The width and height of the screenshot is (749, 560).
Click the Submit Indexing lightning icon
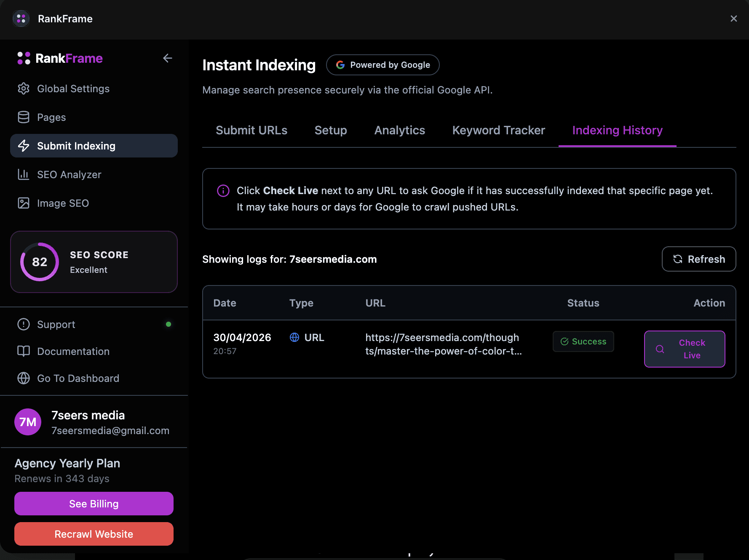pyautogui.click(x=24, y=146)
